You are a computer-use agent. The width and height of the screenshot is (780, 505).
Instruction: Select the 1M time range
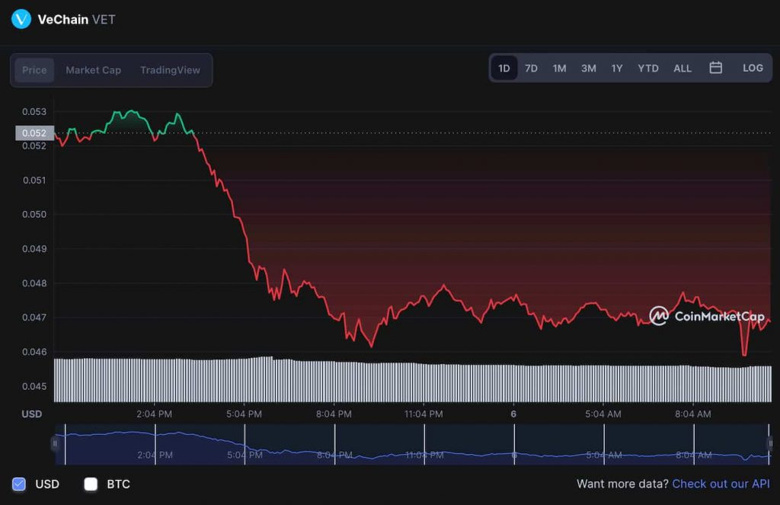tap(559, 68)
